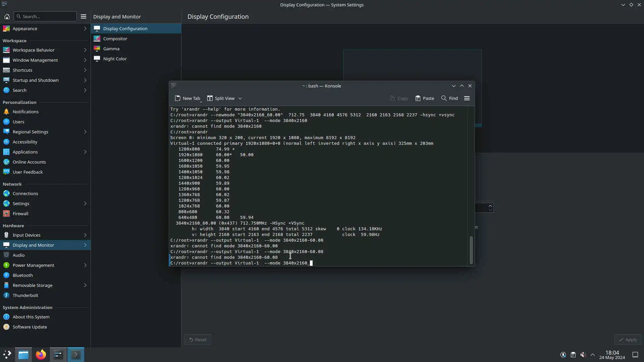The height and width of the screenshot is (362, 644).
Task: Select Gamma in Display and Monitor
Action: point(111,49)
